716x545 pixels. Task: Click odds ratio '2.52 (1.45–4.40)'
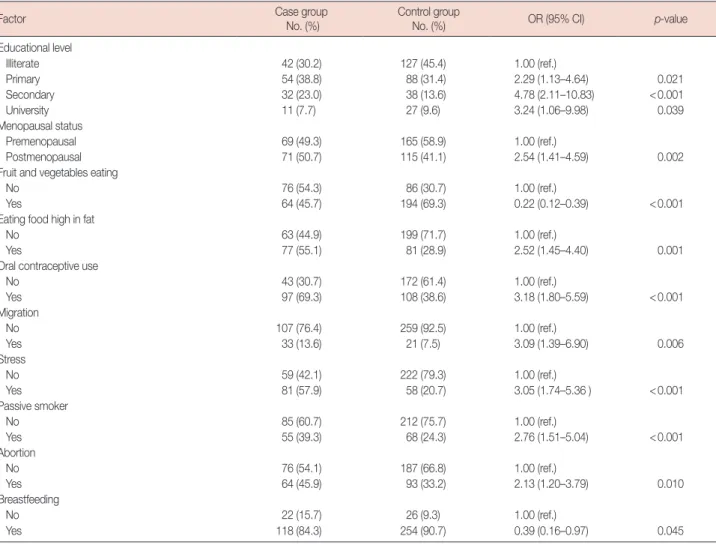point(551,251)
